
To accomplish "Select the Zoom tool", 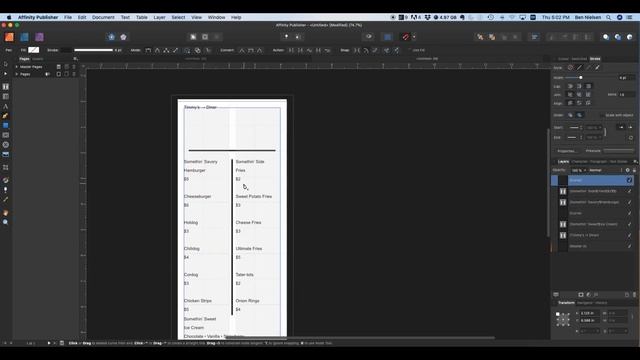I will [5, 222].
